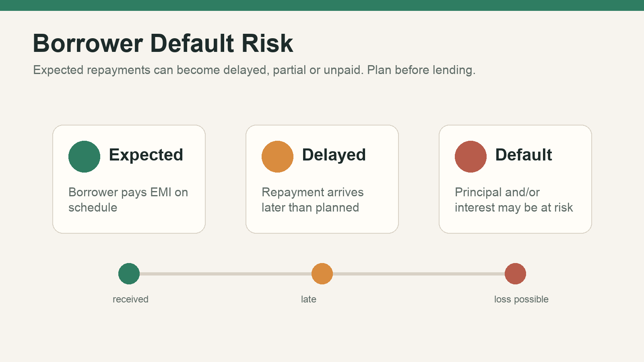Click the red circle beside Default
The image size is (644, 362).
pos(471,156)
